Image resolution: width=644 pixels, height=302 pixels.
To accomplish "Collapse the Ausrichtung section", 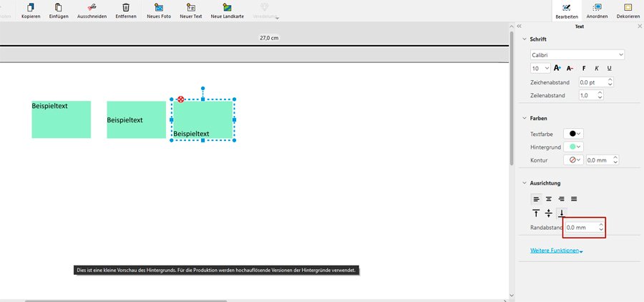I will (524, 183).
